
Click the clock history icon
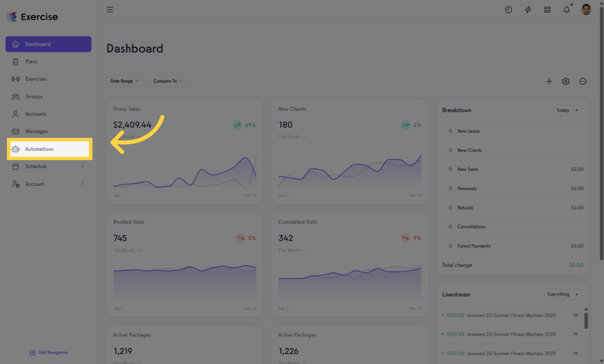pos(508,9)
